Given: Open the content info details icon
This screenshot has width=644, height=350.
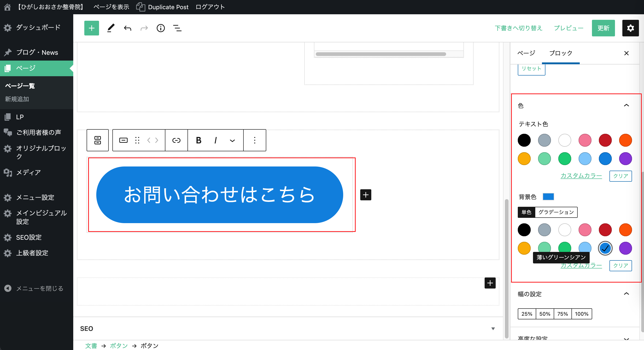Looking at the screenshot, I should point(161,28).
